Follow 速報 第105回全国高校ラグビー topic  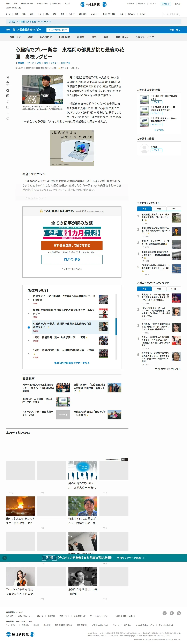tap(157, 102)
